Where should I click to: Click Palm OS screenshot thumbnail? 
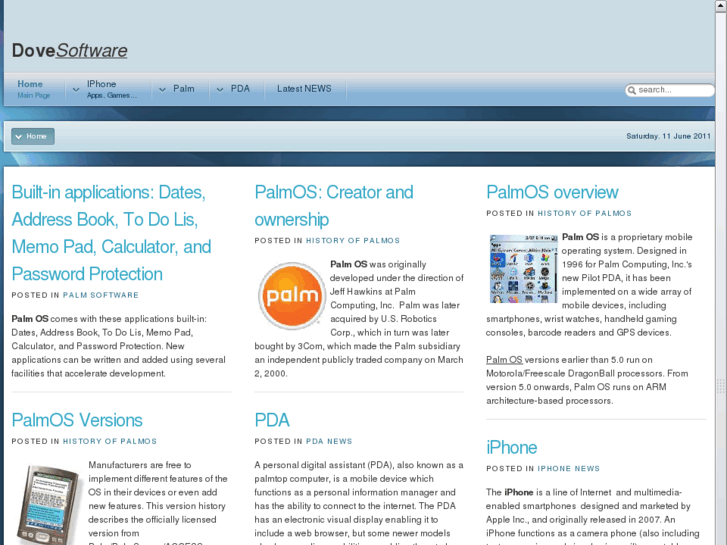[524, 269]
